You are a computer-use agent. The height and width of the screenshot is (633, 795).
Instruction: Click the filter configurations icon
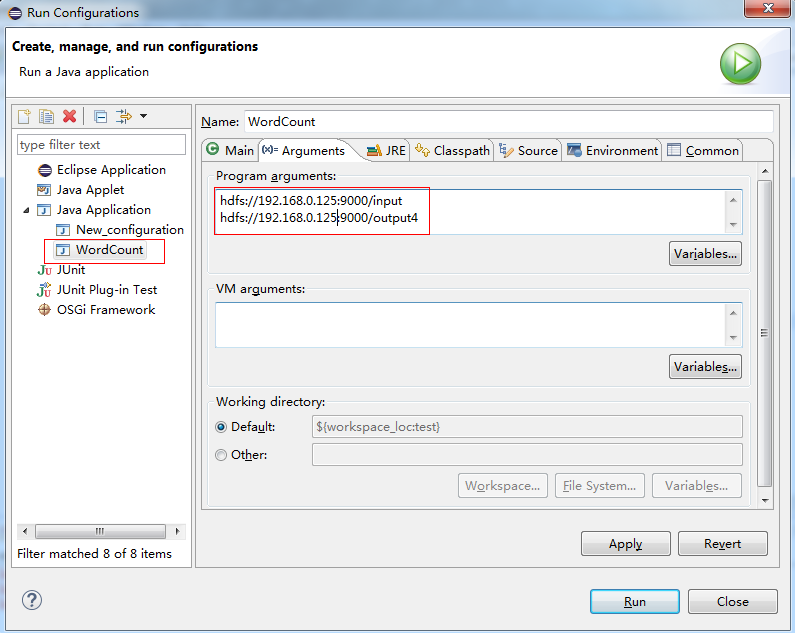point(124,117)
